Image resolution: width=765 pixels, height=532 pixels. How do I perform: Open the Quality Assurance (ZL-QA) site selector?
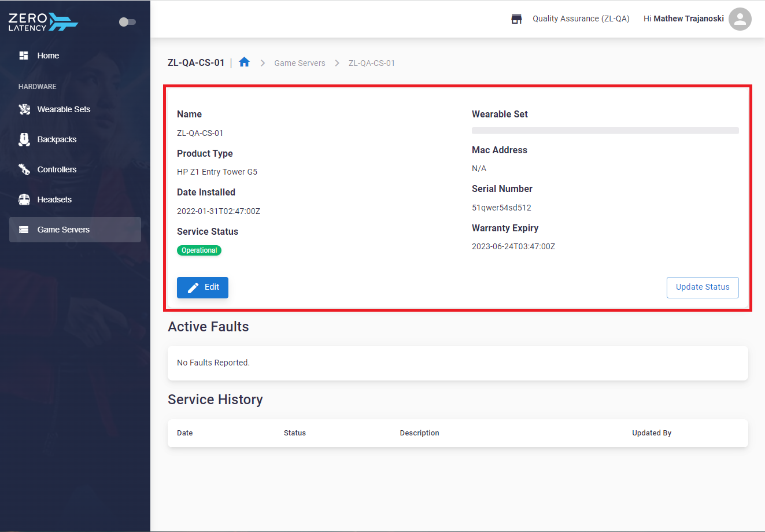pyautogui.click(x=581, y=19)
